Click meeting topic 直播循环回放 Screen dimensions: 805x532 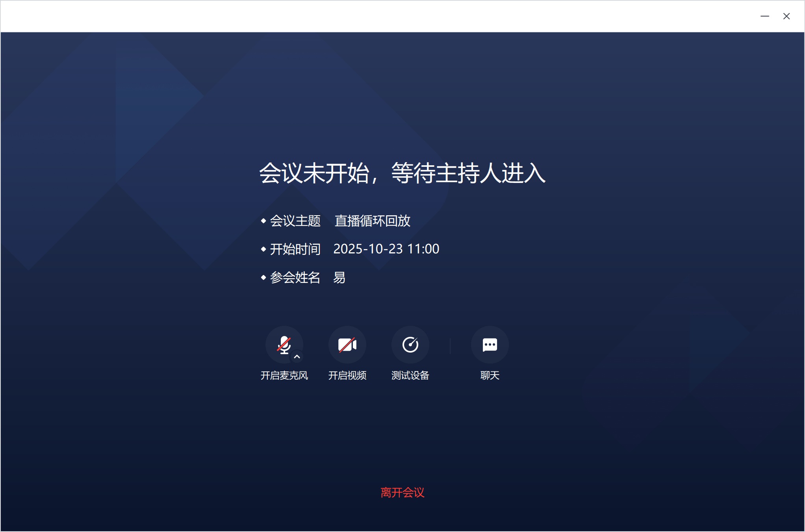pos(372,221)
